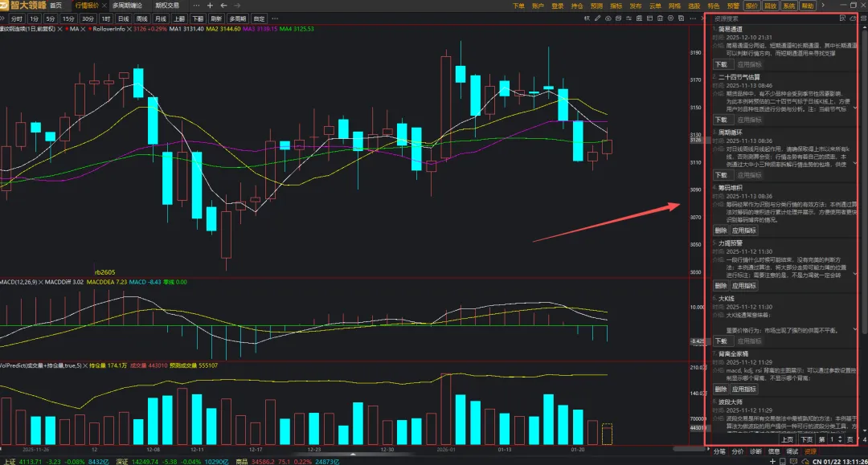Viewport: 868px width, 465px height.
Task: Expand the period toolbar double-chevron
Action: pos(2,18)
